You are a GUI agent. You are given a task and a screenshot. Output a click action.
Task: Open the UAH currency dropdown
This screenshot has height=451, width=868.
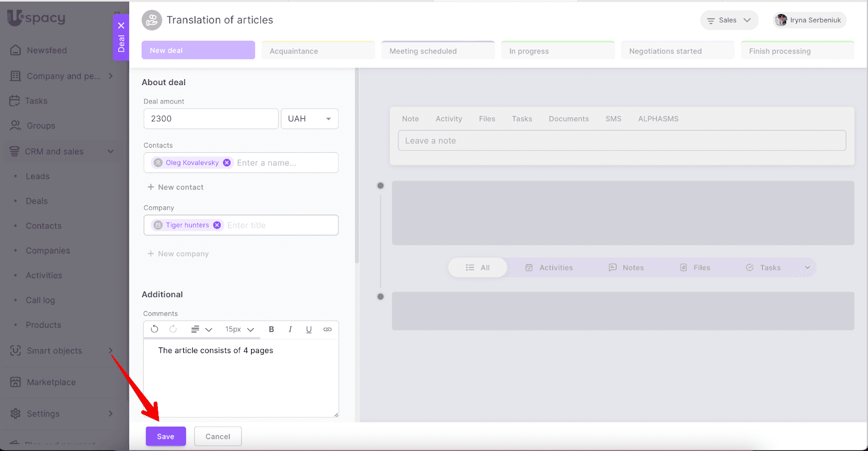(309, 119)
